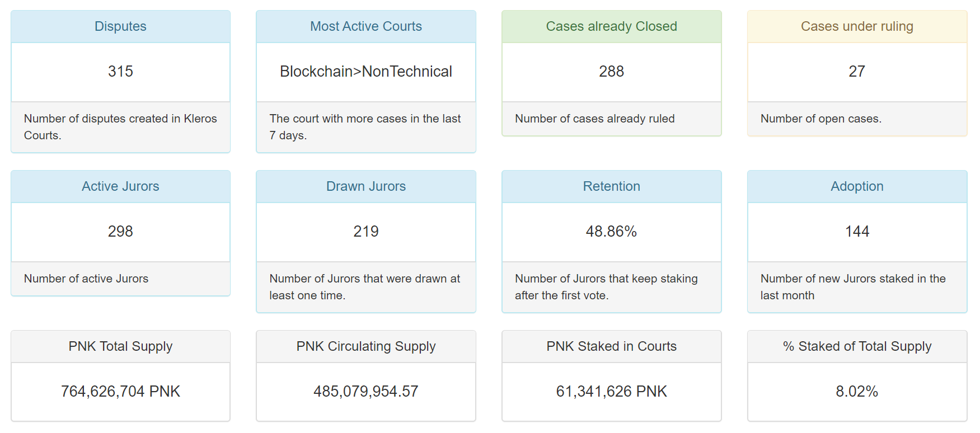980x433 pixels.
Task: Select the 288 closed cases number
Action: 612,72
